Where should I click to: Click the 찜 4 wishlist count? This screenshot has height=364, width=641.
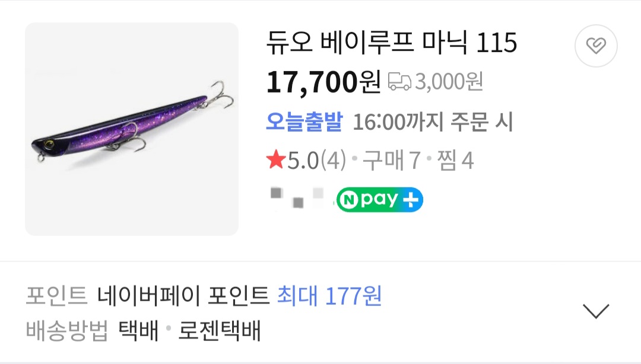[455, 160]
